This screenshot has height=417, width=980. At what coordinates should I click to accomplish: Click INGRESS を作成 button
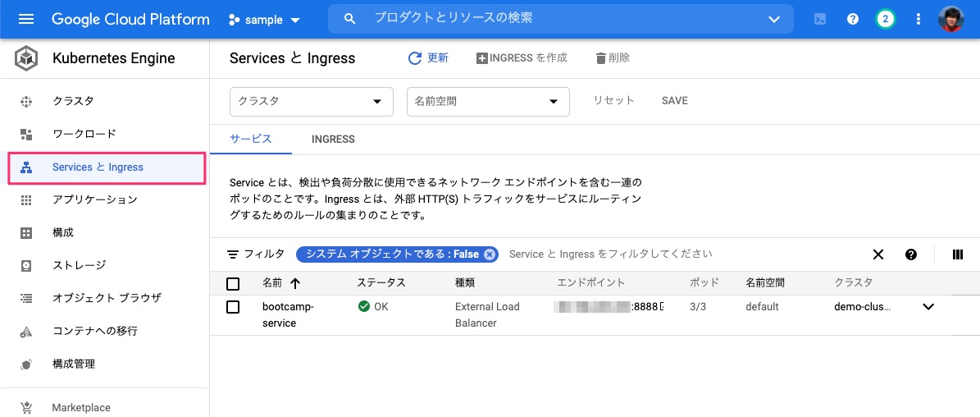click(x=522, y=58)
